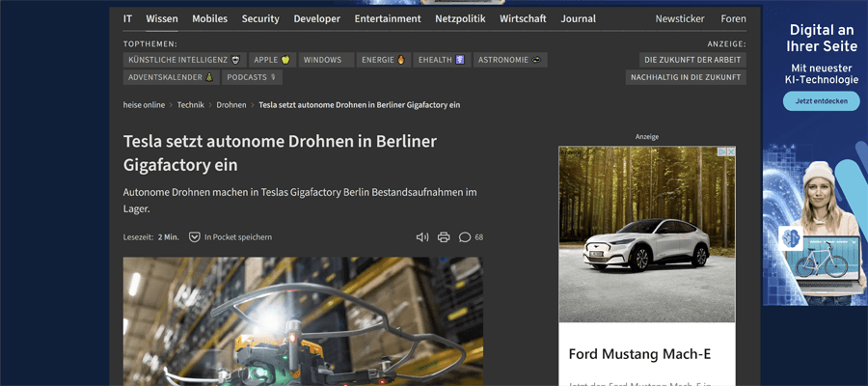
Task: Open the Mobiles navigation item
Action: (210, 18)
